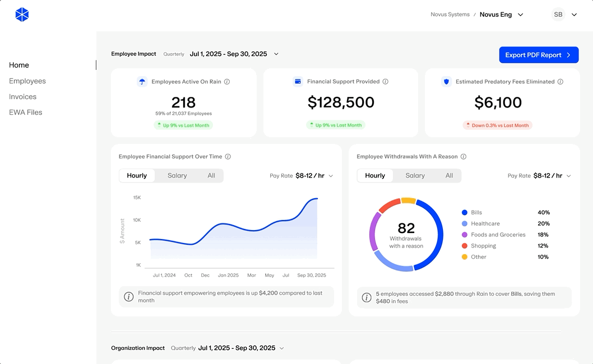Click the shield icon on Predatory Fees card
593x364 pixels.
446,82
